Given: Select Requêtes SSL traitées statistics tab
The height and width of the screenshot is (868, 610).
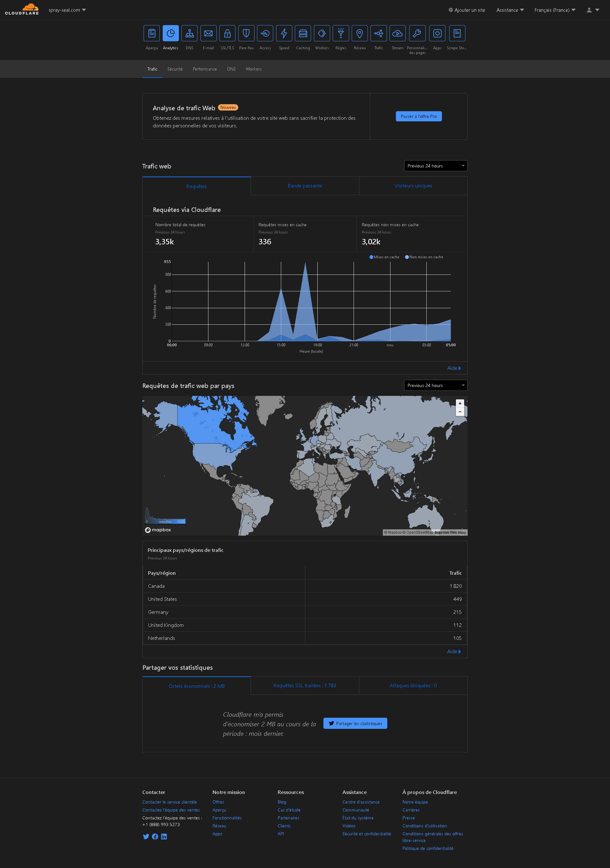Looking at the screenshot, I should 305,685.
